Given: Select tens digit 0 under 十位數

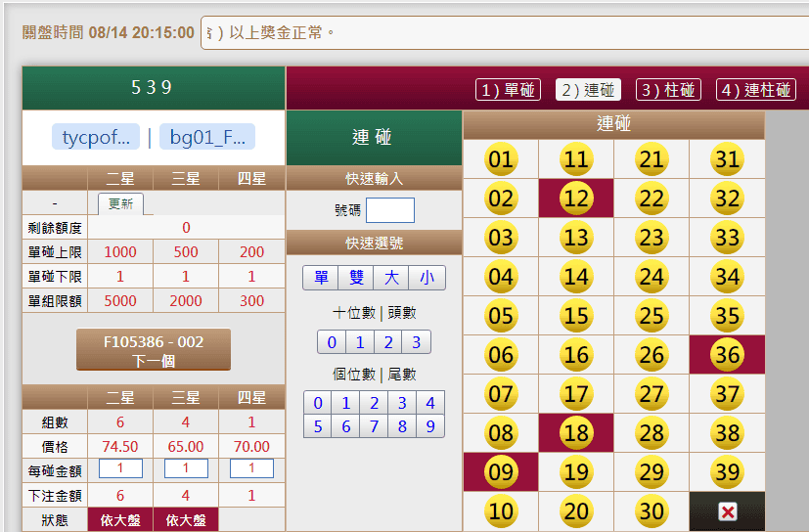Looking at the screenshot, I should tap(332, 342).
